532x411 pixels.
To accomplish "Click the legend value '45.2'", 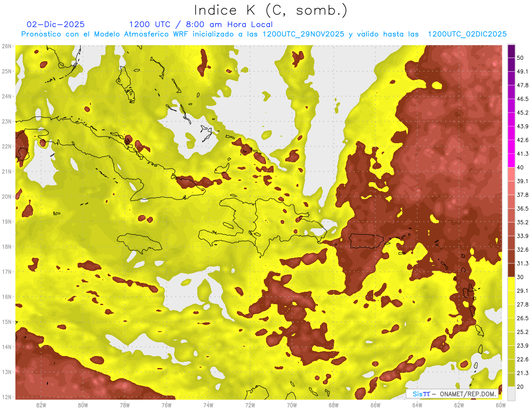I will pyautogui.click(x=523, y=113).
